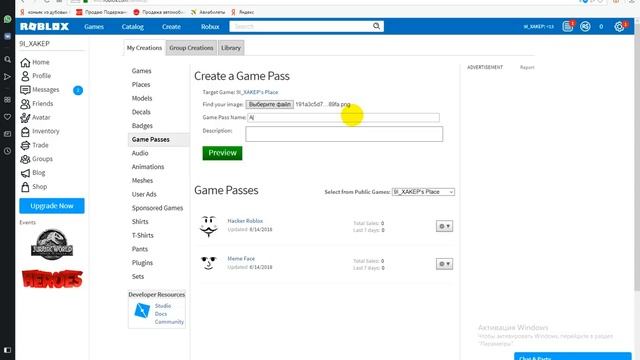The image size is (640, 360).
Task: Click the Upgrade Now button
Action: tap(52, 206)
